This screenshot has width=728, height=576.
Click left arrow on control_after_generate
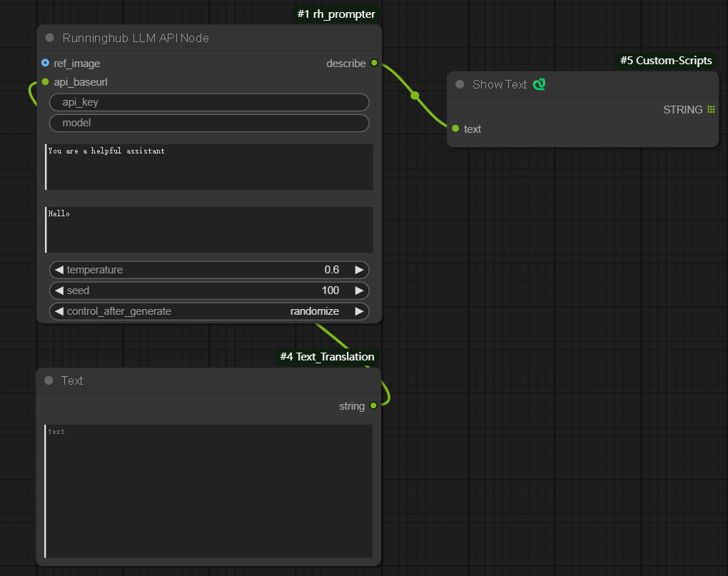tap(59, 311)
